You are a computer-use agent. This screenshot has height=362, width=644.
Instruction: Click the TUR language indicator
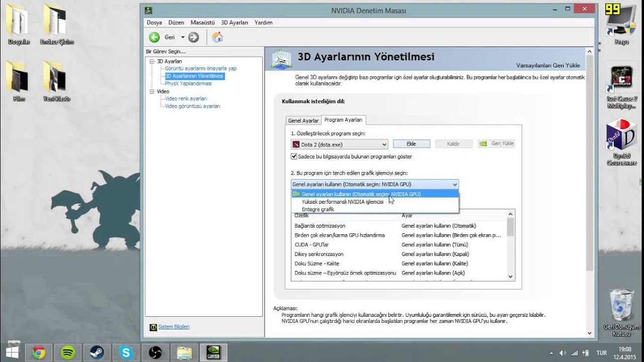(601, 353)
